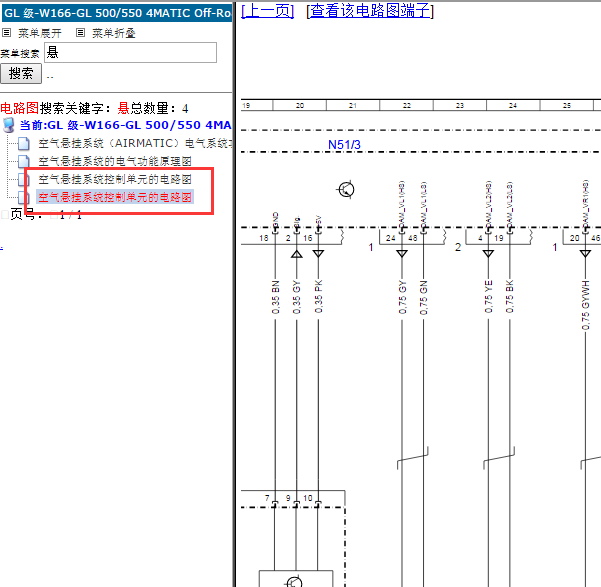Click the 0,35 PK wire label
The height and width of the screenshot is (587, 601).
pyautogui.click(x=319, y=297)
